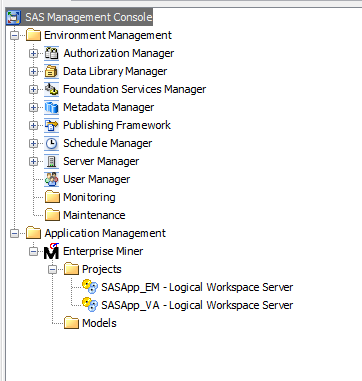The image size is (362, 381).
Task: Click the Projects folder icon
Action: point(71,269)
